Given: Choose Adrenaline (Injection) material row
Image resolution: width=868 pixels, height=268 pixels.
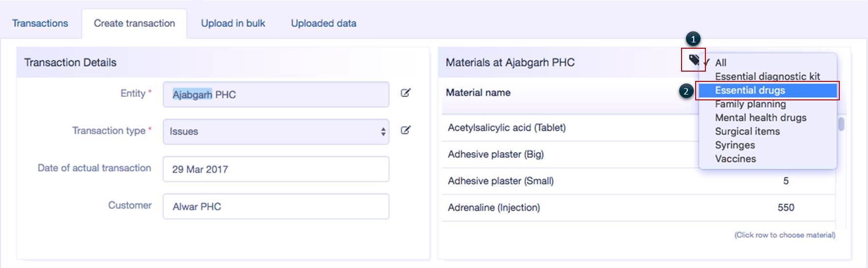Looking at the screenshot, I should coord(494,208).
